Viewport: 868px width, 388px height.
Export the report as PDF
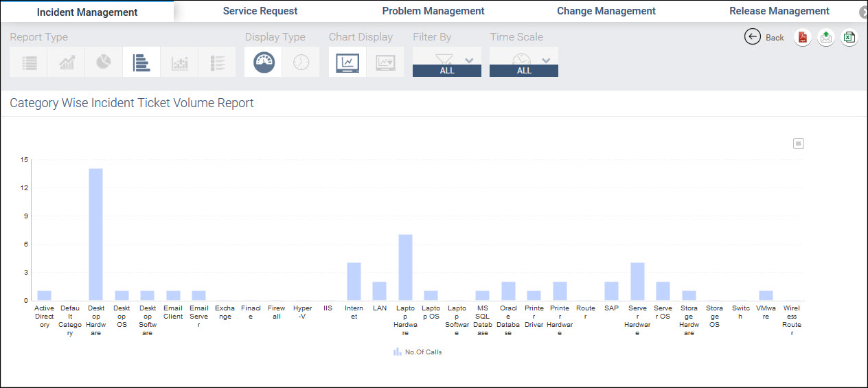803,38
